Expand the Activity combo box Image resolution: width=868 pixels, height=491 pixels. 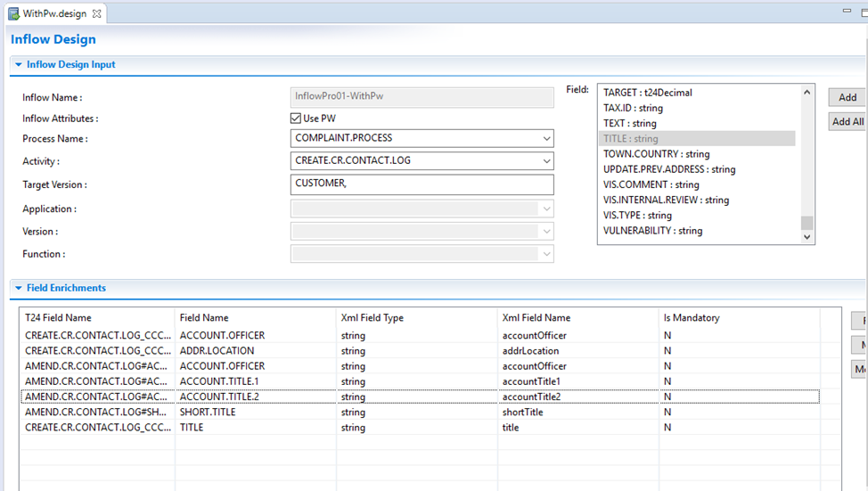pos(545,161)
